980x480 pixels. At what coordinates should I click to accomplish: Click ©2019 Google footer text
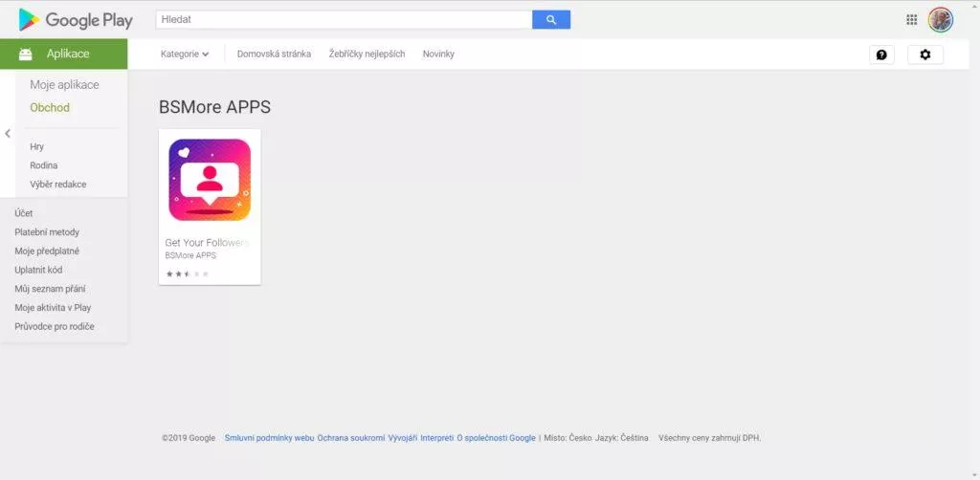point(189,438)
